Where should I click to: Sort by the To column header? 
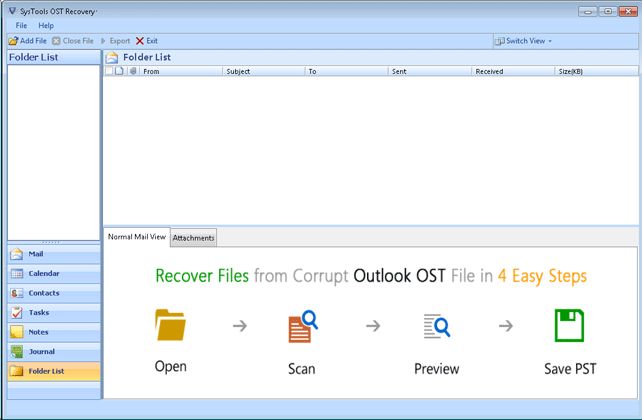click(x=347, y=71)
